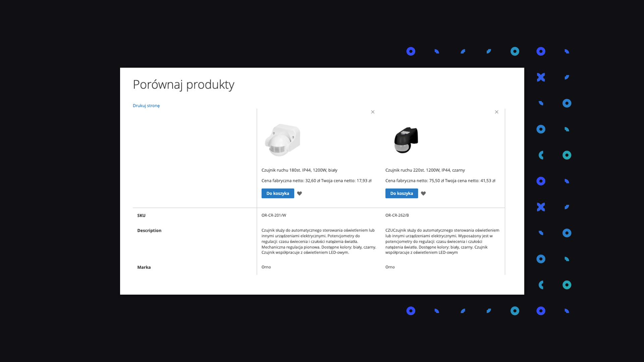Open Czujnik ruchu 220st czarny product title
The width and height of the screenshot is (644, 362).
pos(425,170)
